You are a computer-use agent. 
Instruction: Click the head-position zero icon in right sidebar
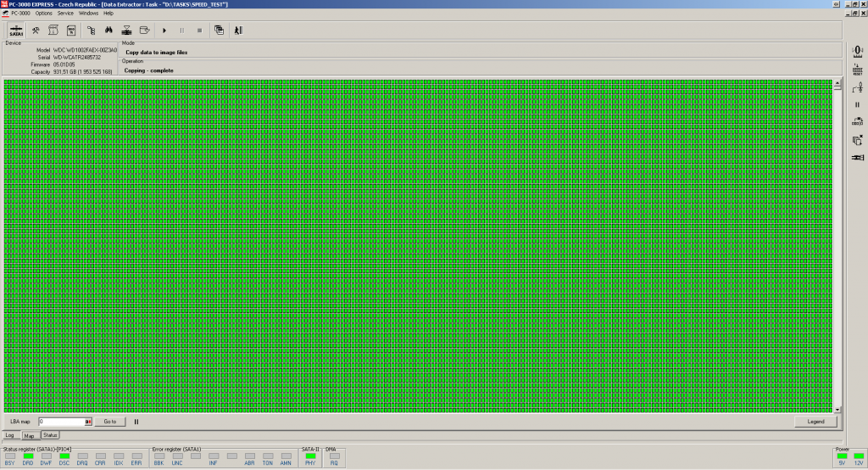click(858, 52)
